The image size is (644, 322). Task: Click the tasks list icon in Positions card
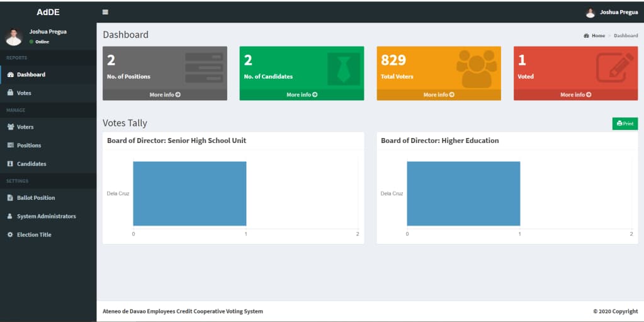click(x=204, y=68)
